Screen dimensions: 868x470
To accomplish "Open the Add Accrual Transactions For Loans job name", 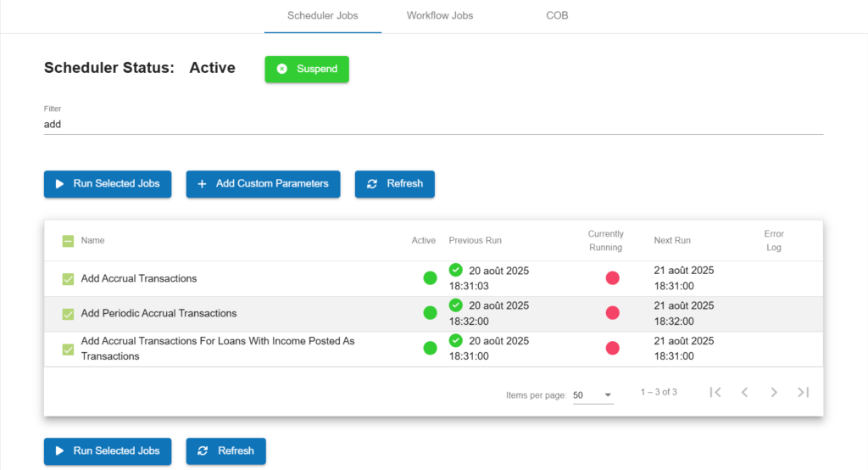I will (218, 349).
